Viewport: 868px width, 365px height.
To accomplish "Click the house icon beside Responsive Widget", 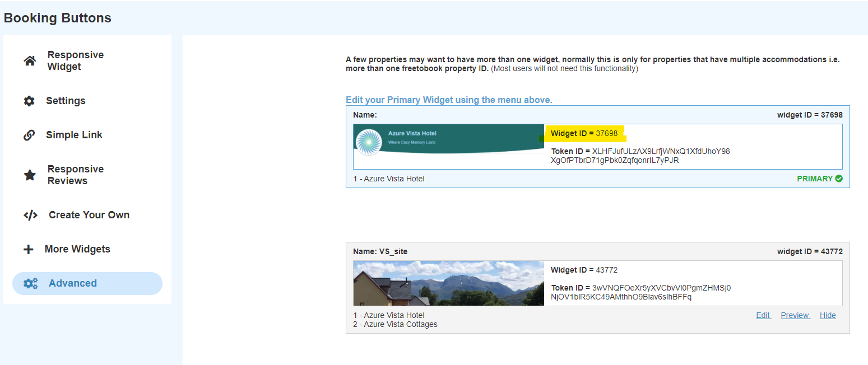I will (x=30, y=61).
